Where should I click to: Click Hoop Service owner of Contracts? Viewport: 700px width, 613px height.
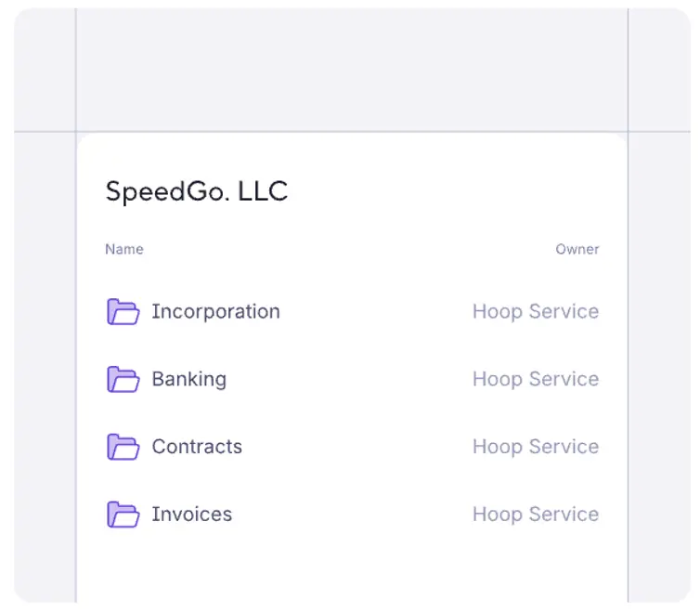coord(536,447)
